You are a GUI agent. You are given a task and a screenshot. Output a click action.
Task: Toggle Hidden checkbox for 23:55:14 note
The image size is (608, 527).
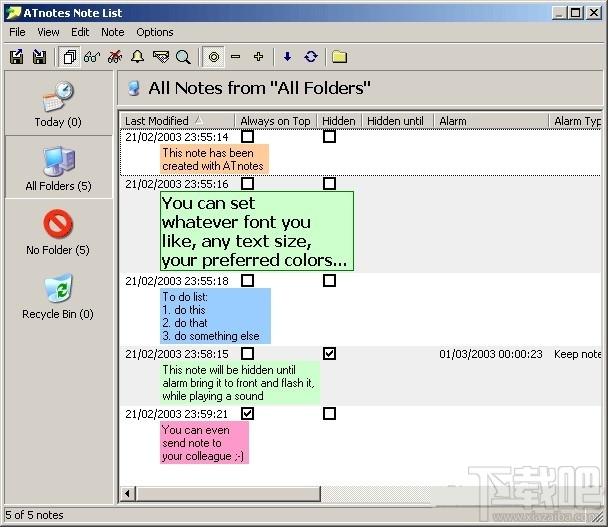click(329, 136)
